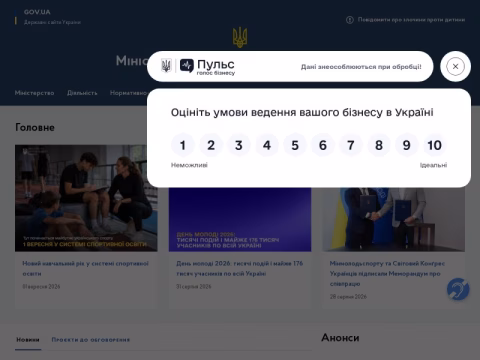Rate business conditions as 6
This screenshot has width=480, height=360.
pos(323,145)
